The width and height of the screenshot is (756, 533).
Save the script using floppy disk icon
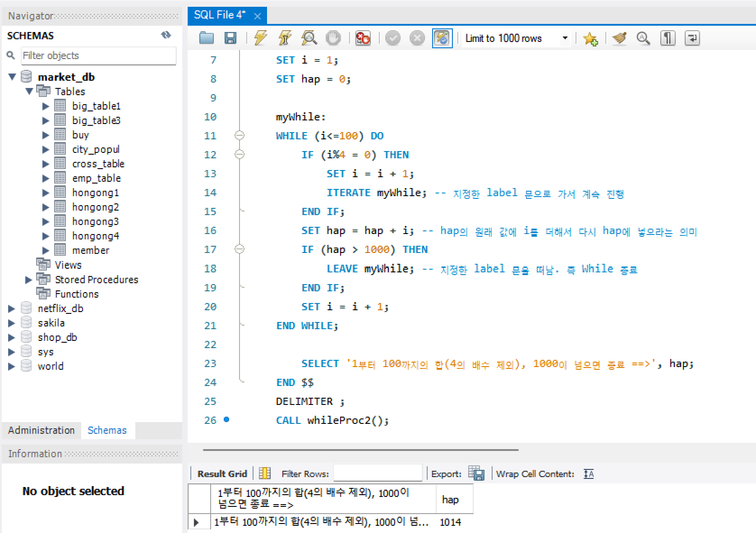230,38
